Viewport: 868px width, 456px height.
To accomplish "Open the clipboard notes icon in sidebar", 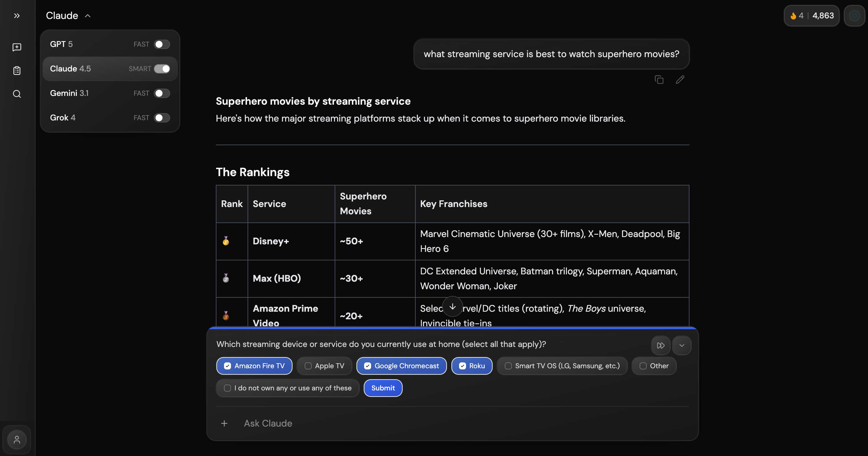I will 17,71.
